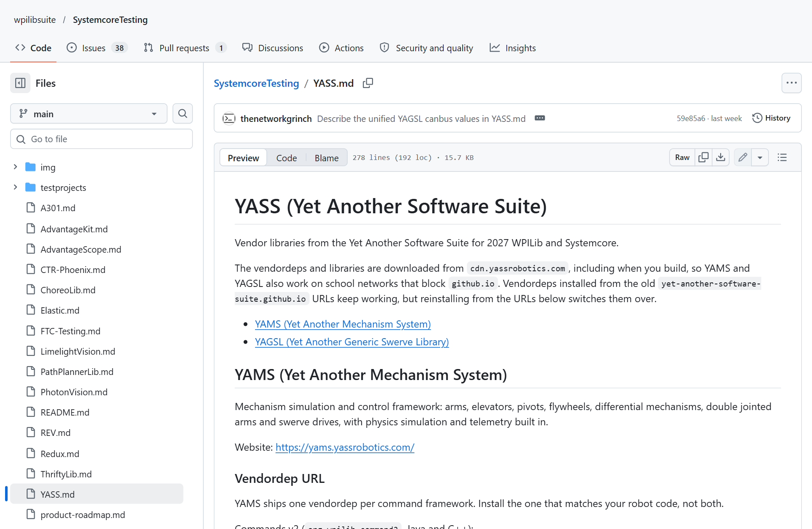The width and height of the screenshot is (812, 529).
Task: Open the Actions tab
Action: tap(341, 48)
